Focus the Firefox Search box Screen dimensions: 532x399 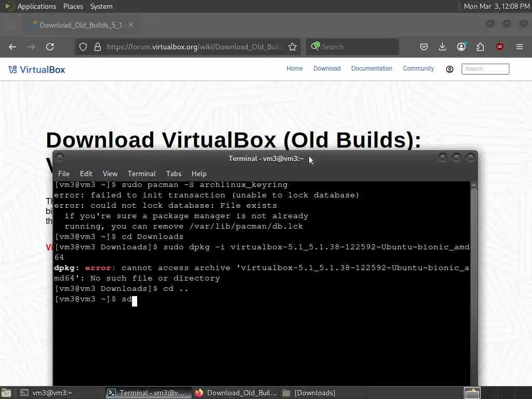pyautogui.click(x=352, y=47)
